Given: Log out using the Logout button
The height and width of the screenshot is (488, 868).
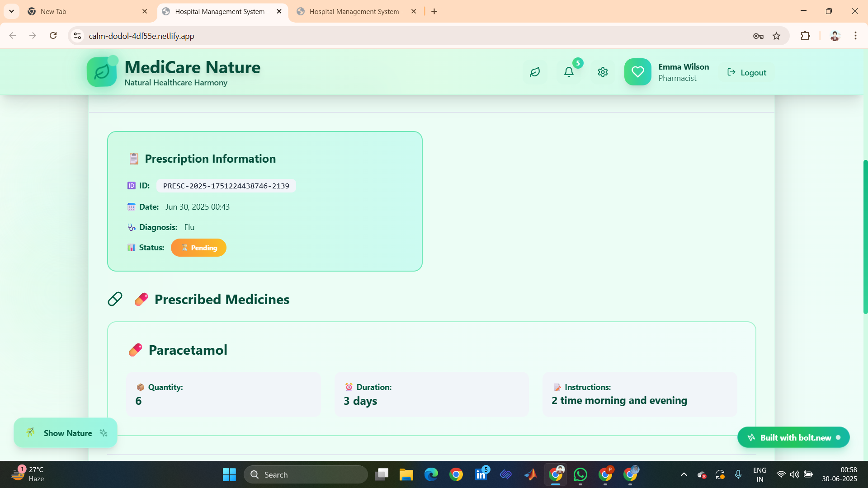Looking at the screenshot, I should tap(747, 72).
